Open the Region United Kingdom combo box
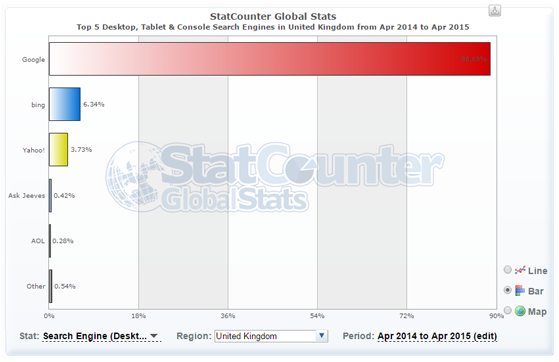The width and height of the screenshot is (559, 362). [271, 336]
